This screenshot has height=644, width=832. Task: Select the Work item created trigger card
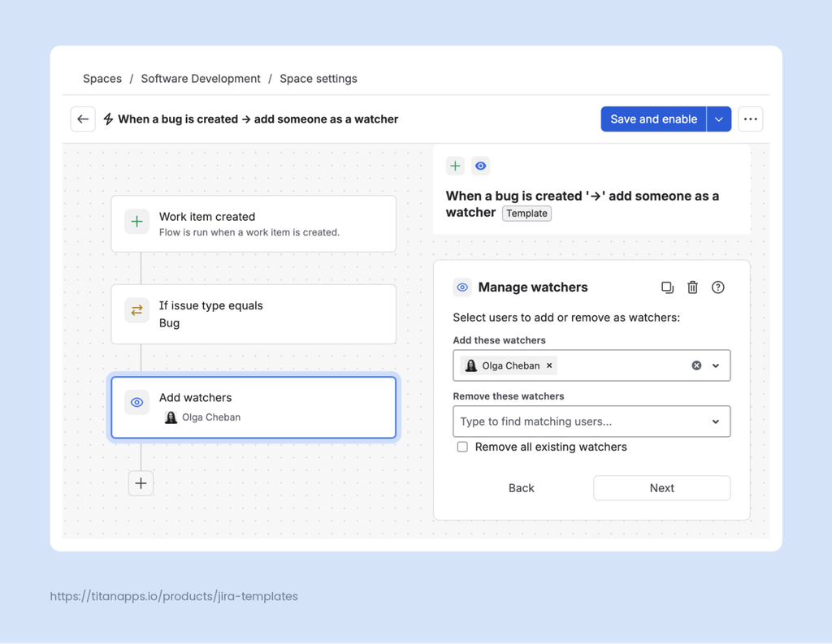(x=253, y=224)
